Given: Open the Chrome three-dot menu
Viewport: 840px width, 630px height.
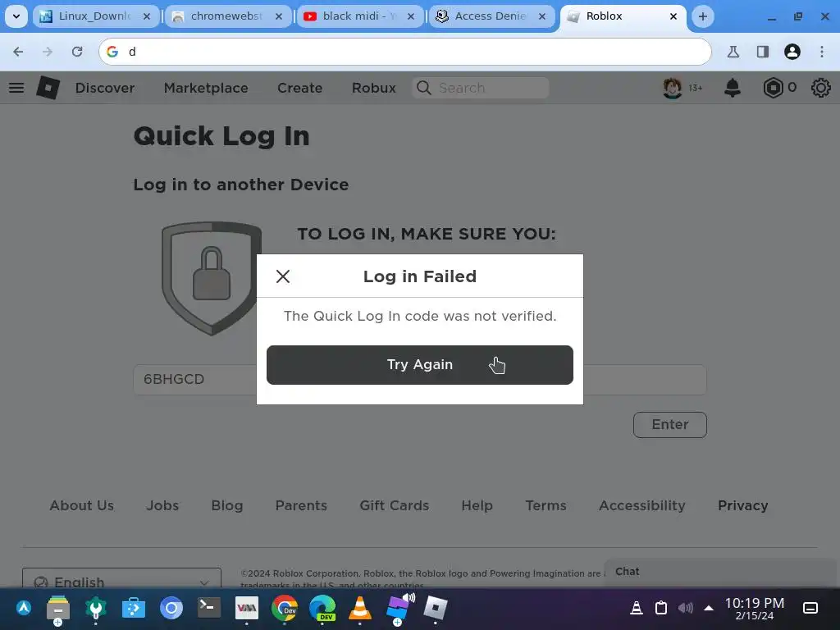Looking at the screenshot, I should [x=822, y=52].
